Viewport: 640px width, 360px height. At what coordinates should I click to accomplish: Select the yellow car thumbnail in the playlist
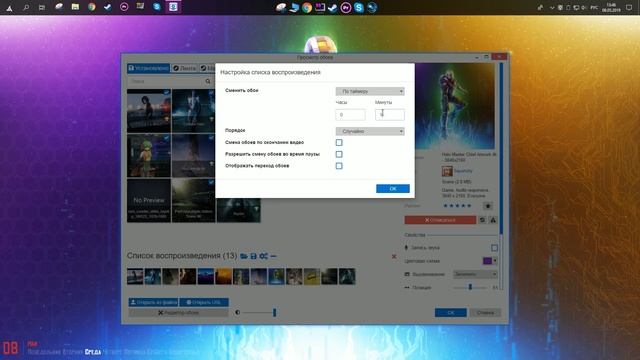[311, 276]
